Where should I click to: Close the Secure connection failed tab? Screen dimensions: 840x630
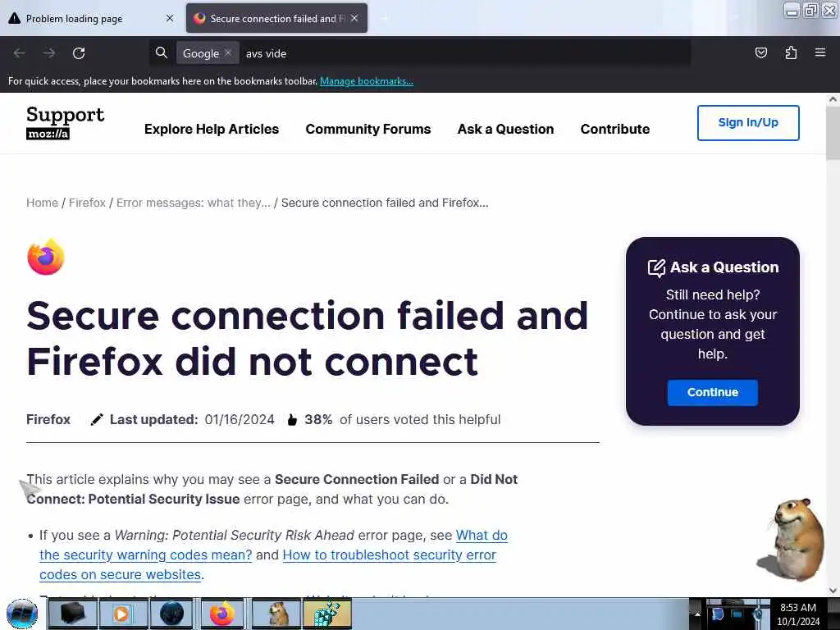point(354,18)
